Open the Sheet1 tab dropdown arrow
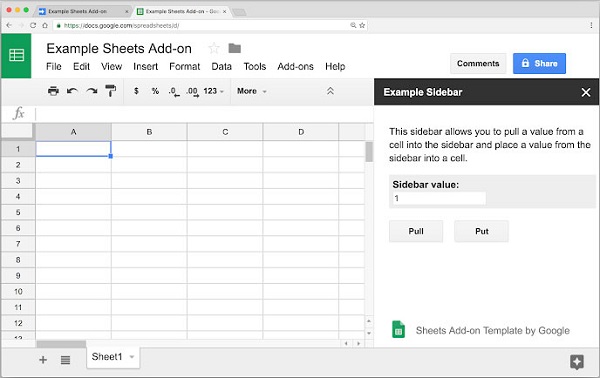This screenshot has height=378, width=600. coord(132,357)
